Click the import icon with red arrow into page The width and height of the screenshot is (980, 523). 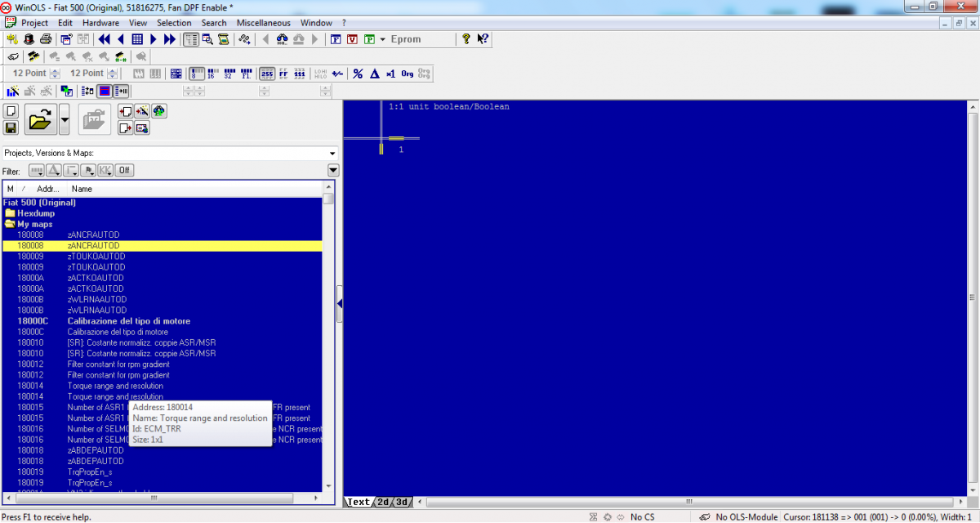coord(126,111)
